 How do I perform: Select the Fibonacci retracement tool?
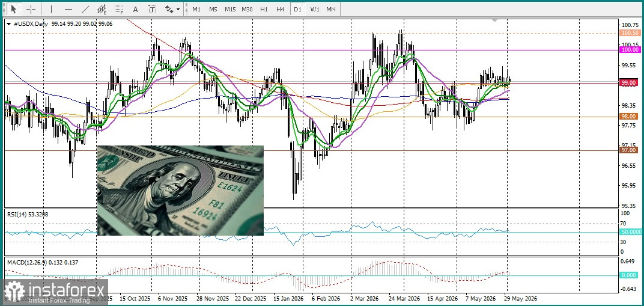119,8
